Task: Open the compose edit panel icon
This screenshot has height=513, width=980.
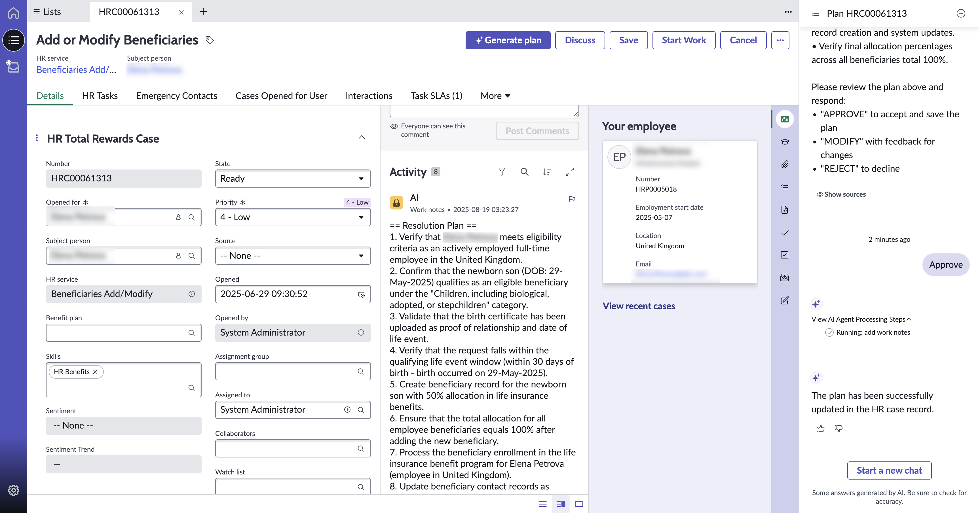Action: [x=784, y=300]
